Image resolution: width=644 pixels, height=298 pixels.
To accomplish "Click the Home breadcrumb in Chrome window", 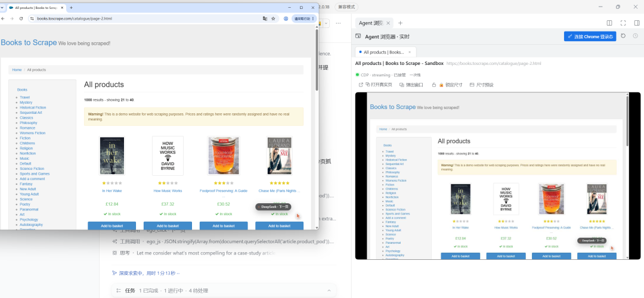I will pyautogui.click(x=17, y=70).
